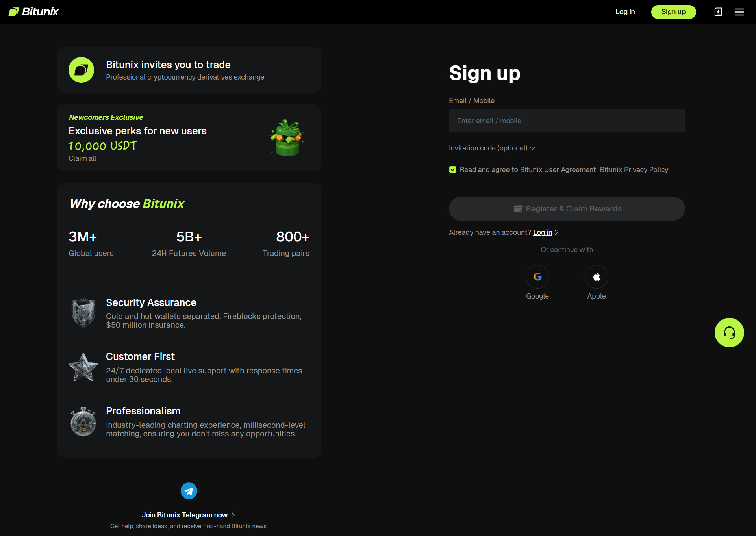Uncheck the user agreement checkbox
Image resolution: width=756 pixels, height=536 pixels.
(x=453, y=170)
